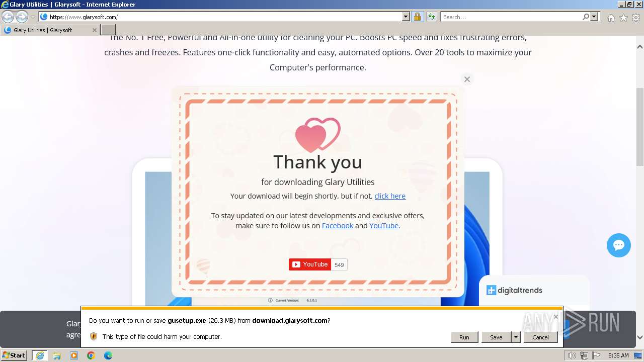Click the pink hearts graphic
Screen dimensions: 644x362
click(317, 135)
